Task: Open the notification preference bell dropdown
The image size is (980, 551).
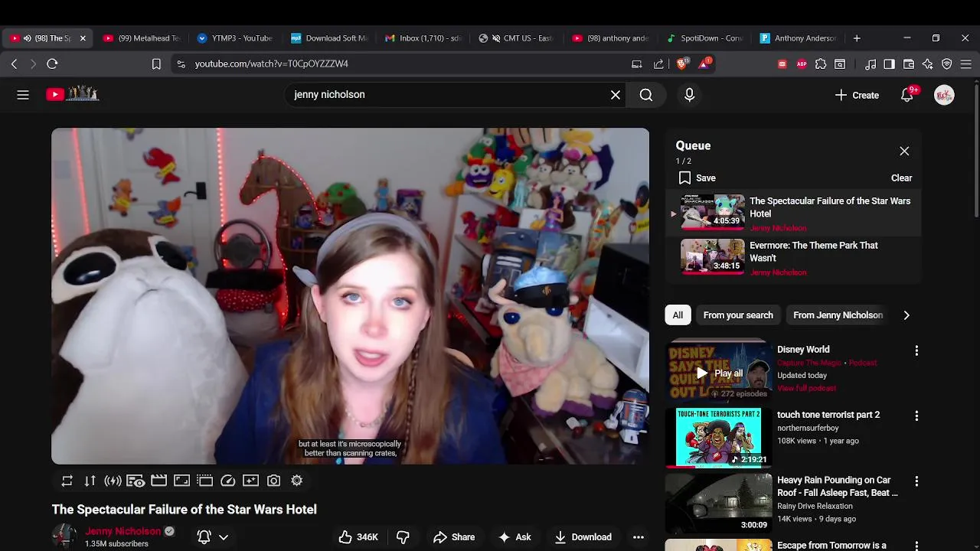Action: coord(213,537)
